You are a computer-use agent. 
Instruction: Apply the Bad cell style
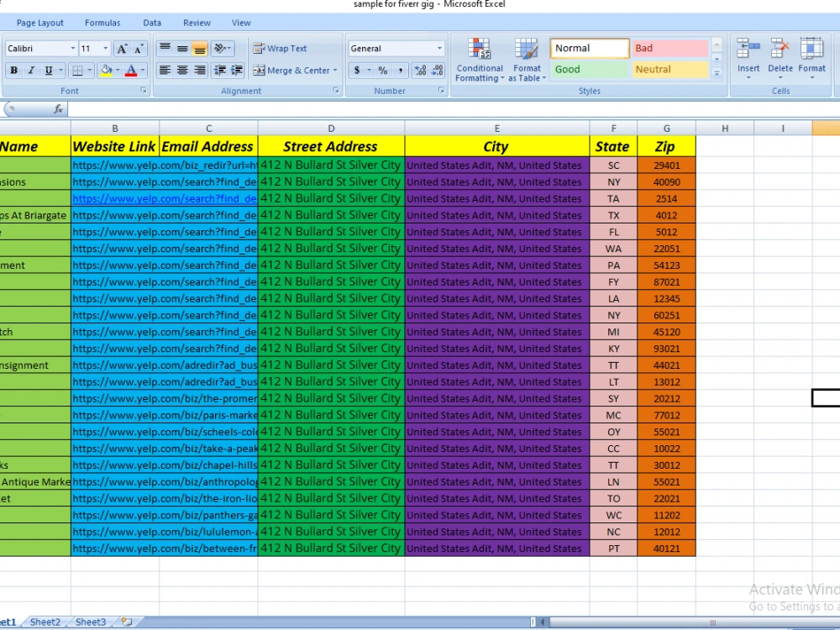[x=669, y=48]
